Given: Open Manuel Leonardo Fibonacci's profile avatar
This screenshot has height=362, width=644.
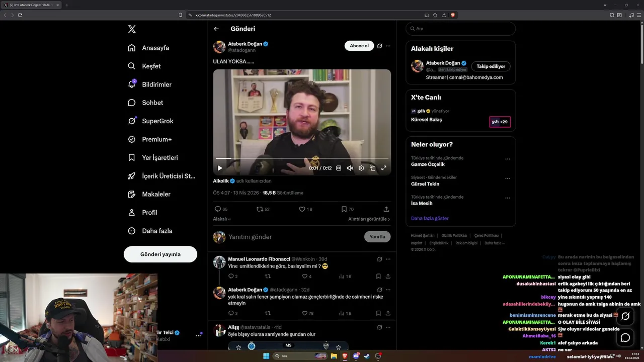Looking at the screenshot, I should [219, 262].
